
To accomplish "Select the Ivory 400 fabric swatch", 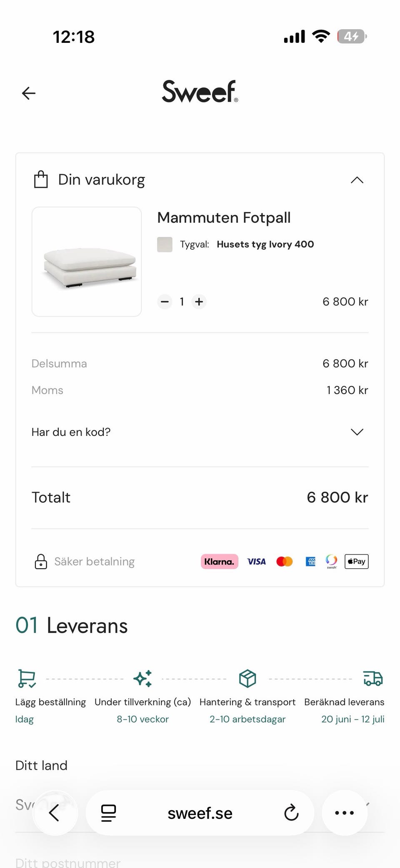I will 165,244.
